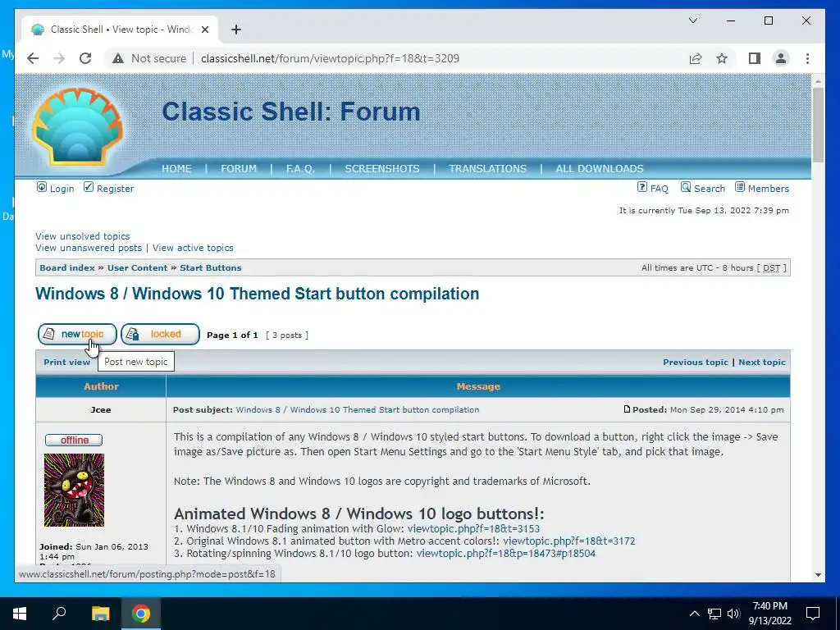Click the locked topic button
The height and width of the screenshot is (630, 840).
coord(160,335)
